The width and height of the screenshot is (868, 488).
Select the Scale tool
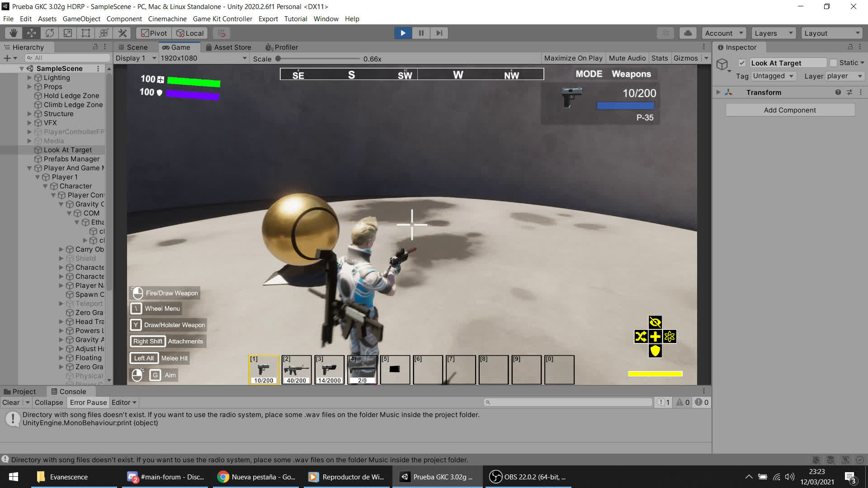(x=68, y=33)
